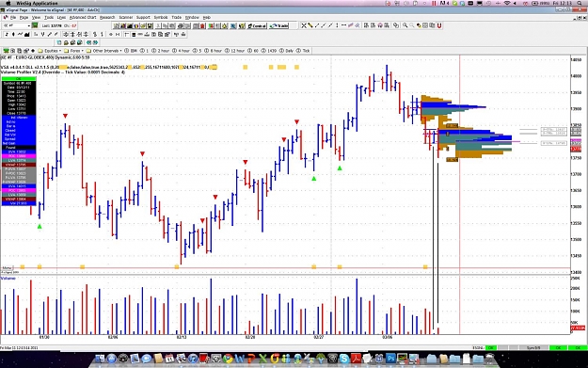
Task: Switch chart to bar style icon
Action: 7,34
